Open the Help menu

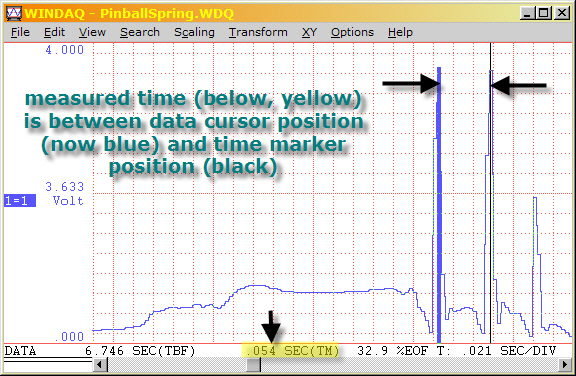[400, 32]
